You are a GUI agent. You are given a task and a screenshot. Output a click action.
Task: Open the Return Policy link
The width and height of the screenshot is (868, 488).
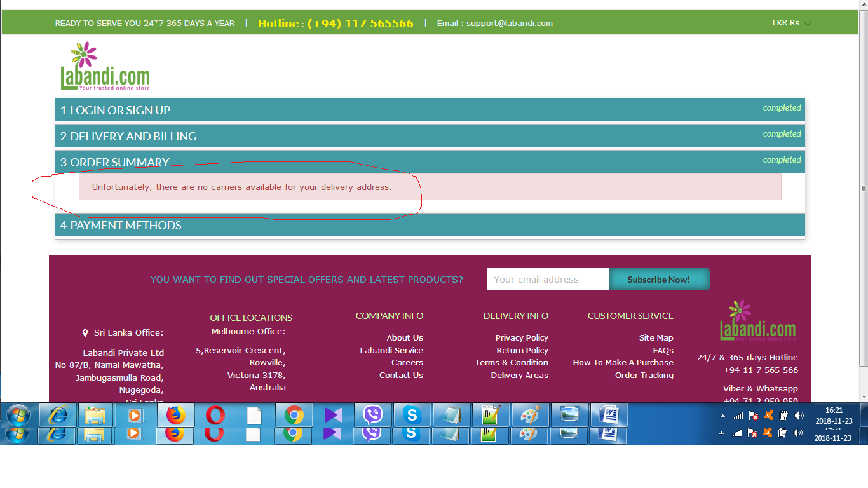pyautogui.click(x=522, y=350)
